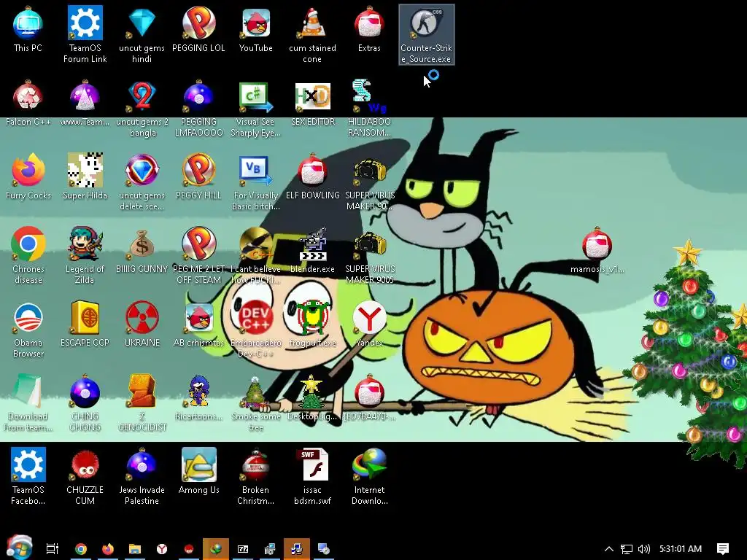Viewport: 747px width, 560px height.
Task: Open the YouTube shortcut with Angry Birds icon
Action: [256, 29]
